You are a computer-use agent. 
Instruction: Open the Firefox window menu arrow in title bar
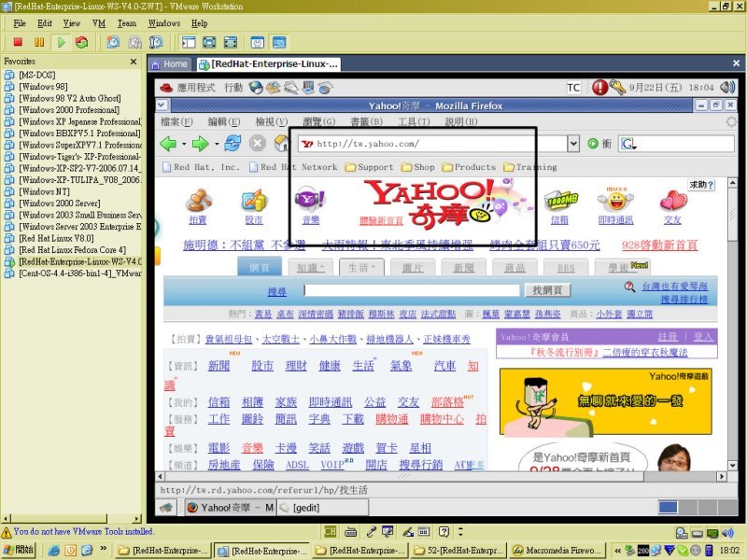coord(162,105)
